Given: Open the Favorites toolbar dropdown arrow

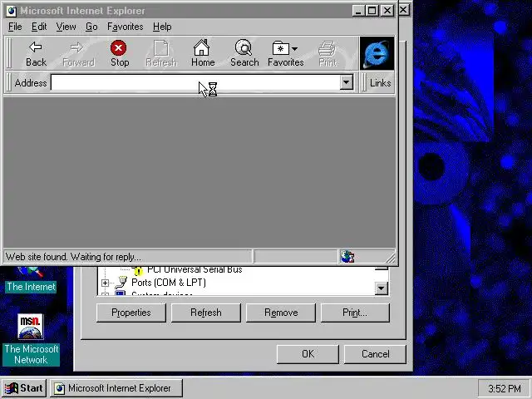Looking at the screenshot, I should [x=294, y=49].
